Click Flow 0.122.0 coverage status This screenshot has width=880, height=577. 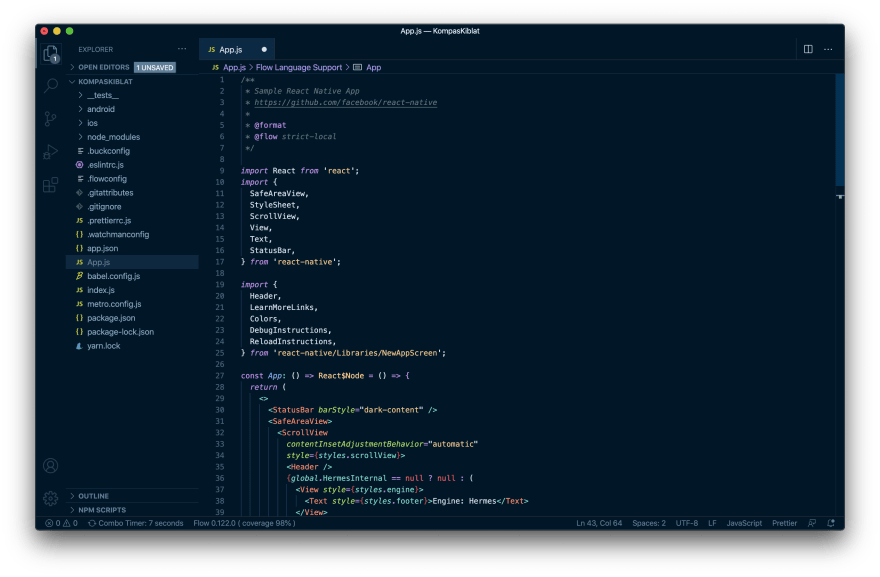click(x=244, y=523)
